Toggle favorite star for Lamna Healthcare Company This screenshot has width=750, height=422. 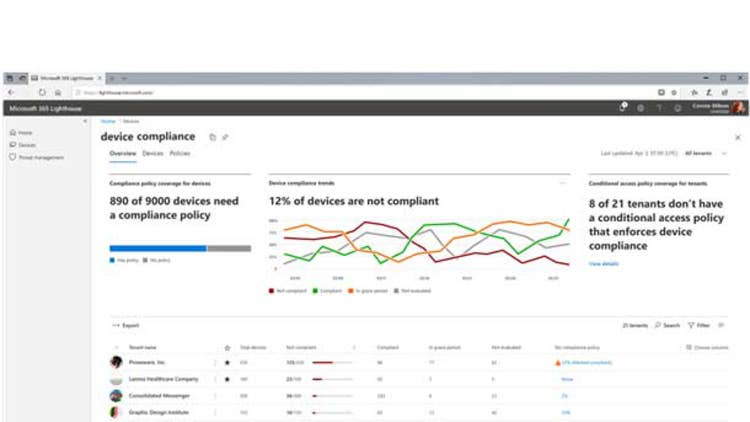(227, 379)
